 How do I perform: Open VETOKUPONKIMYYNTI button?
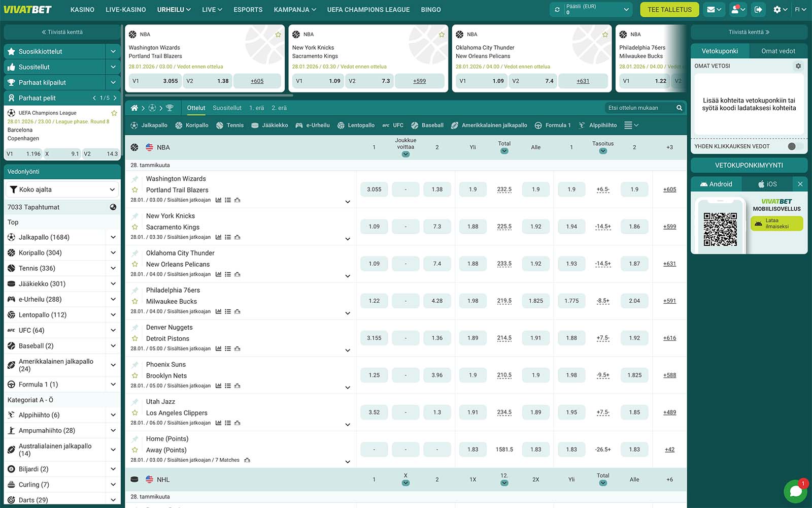749,165
